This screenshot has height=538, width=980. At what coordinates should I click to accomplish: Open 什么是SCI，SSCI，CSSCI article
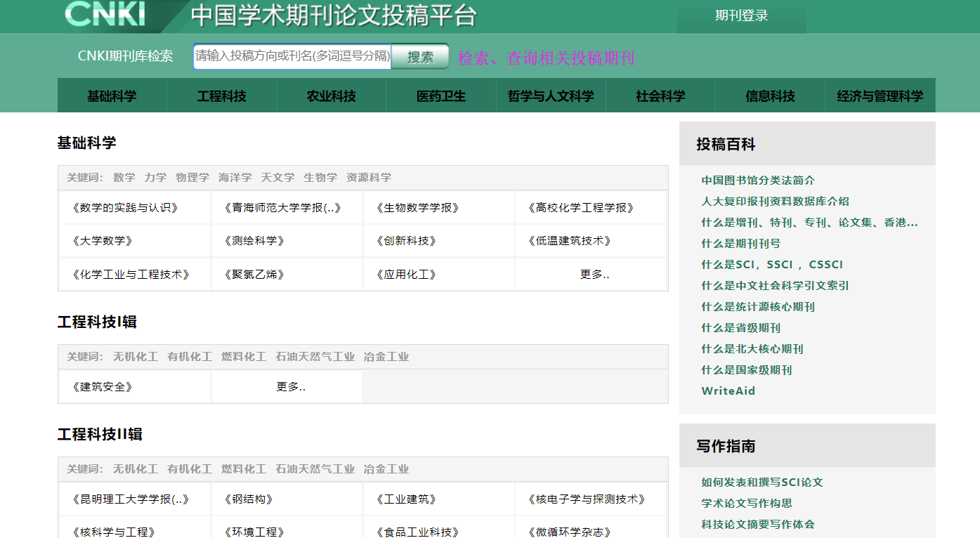pyautogui.click(x=772, y=265)
